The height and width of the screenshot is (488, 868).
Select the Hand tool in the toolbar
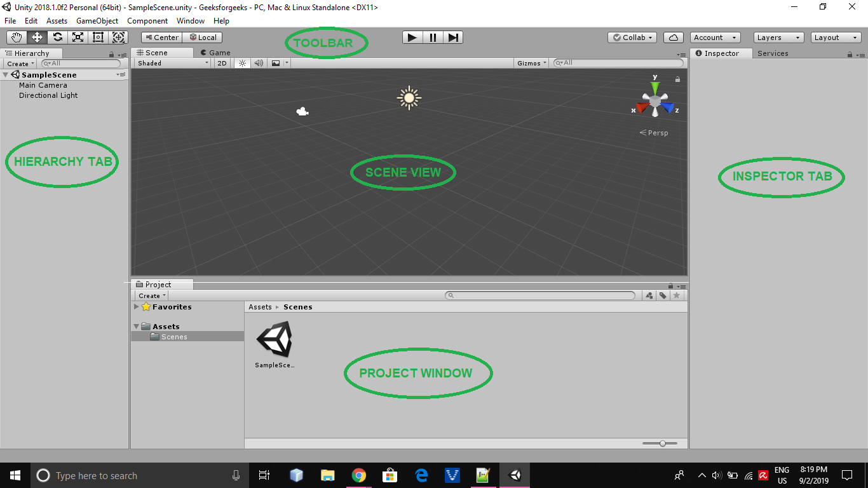point(16,37)
